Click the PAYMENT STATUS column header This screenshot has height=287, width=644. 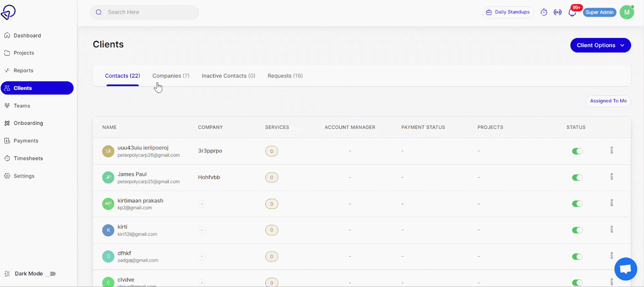pyautogui.click(x=423, y=127)
